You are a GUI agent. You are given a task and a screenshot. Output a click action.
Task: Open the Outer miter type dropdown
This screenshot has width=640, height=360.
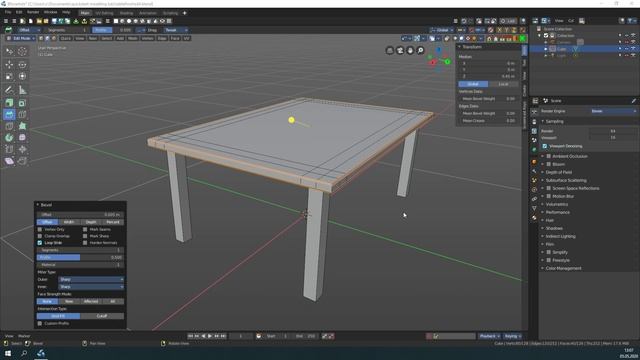[91, 279]
